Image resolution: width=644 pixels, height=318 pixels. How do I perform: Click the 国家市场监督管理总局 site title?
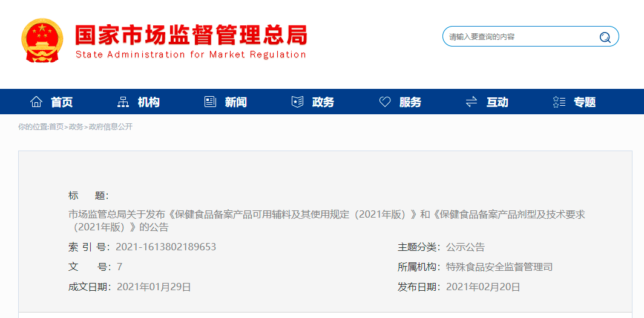(x=191, y=36)
